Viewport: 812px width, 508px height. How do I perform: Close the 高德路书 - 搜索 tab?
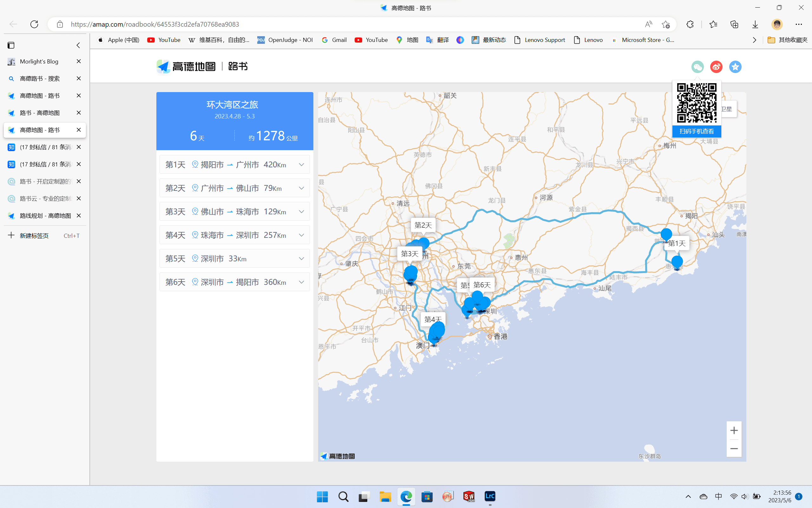point(79,78)
